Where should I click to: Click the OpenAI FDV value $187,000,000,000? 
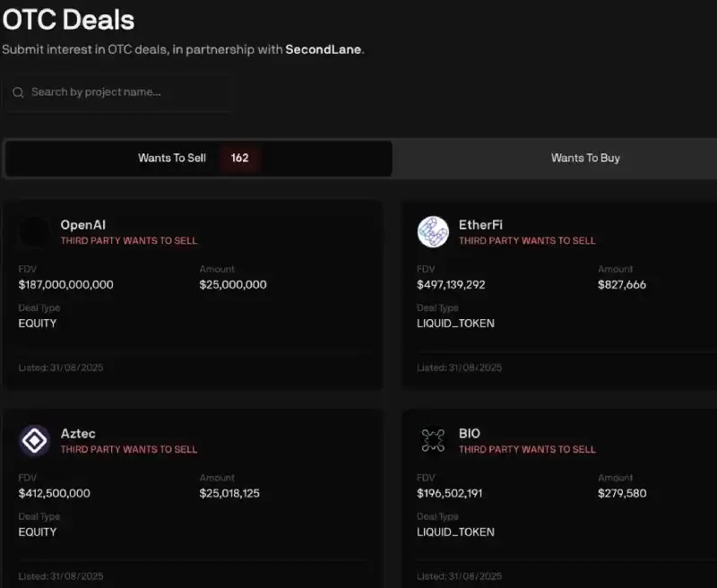point(65,285)
